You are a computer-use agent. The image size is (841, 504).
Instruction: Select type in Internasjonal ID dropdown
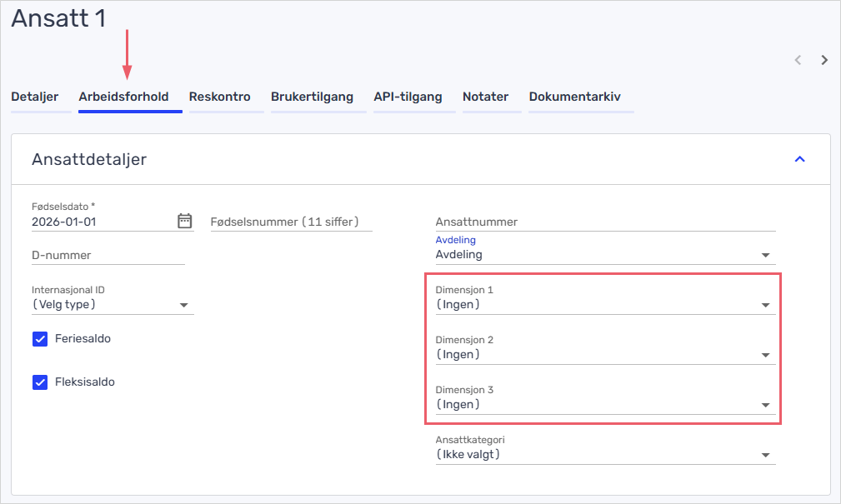tap(112, 305)
